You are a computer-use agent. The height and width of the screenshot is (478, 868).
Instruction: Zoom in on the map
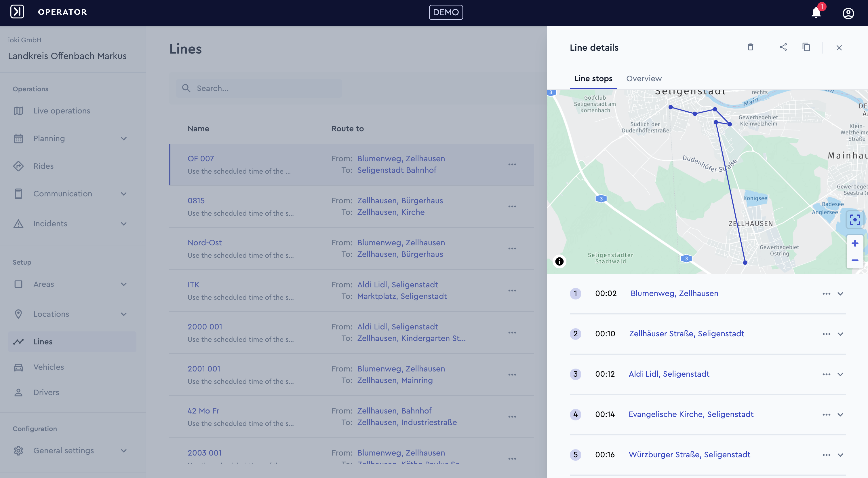tap(854, 243)
